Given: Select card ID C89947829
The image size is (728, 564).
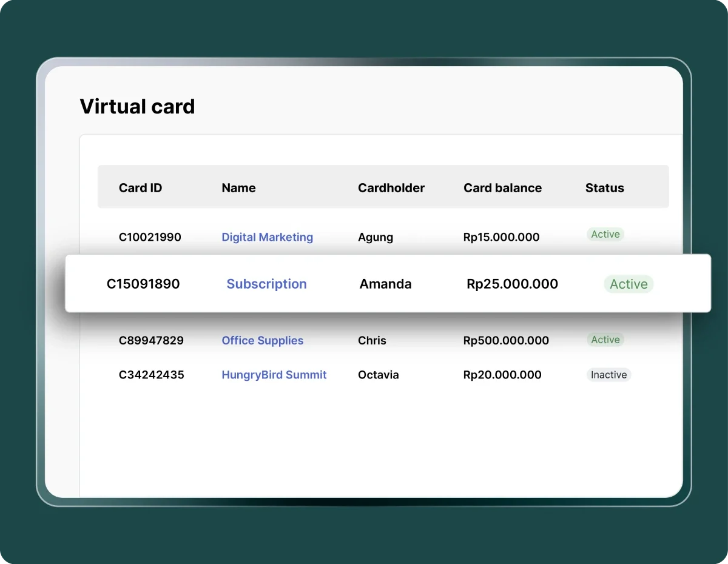Looking at the screenshot, I should coord(151,341).
